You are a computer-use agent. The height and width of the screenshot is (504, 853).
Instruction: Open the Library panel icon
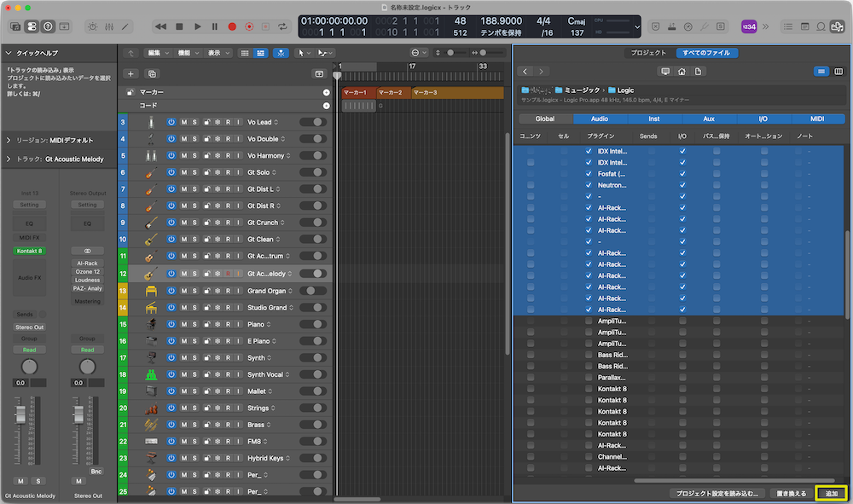tap(15, 26)
